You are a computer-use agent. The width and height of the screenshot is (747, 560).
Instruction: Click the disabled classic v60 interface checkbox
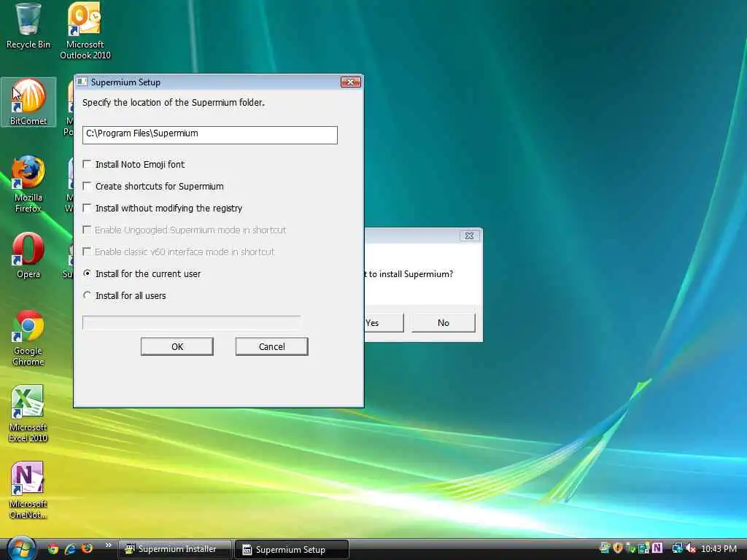[87, 252]
